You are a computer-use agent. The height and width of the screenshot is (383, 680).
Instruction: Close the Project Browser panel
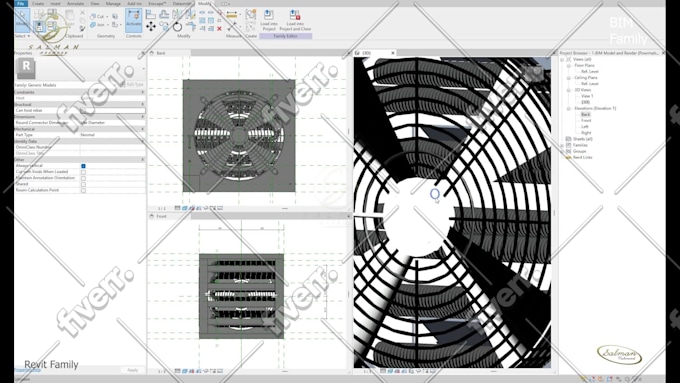(663, 53)
